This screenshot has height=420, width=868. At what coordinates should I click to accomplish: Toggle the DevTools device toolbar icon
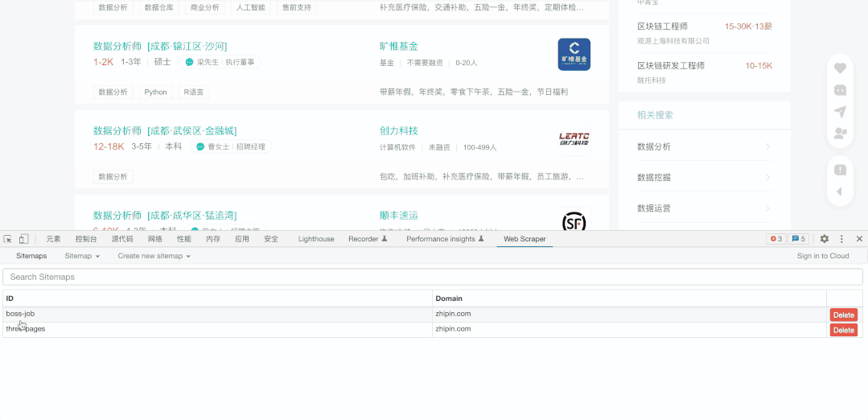point(24,239)
